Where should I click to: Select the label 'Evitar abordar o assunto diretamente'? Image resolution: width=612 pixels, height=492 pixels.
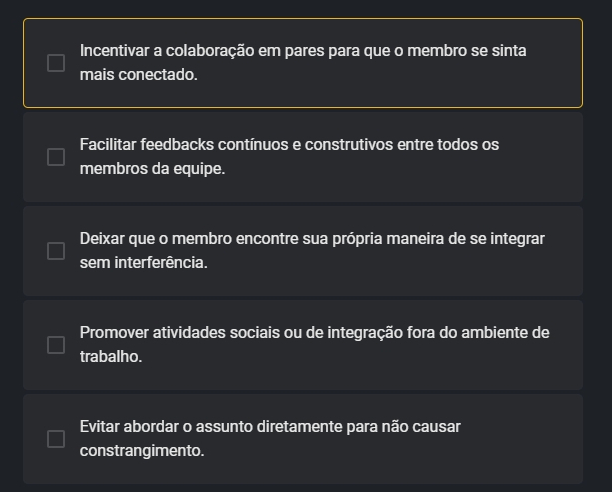click(211, 427)
